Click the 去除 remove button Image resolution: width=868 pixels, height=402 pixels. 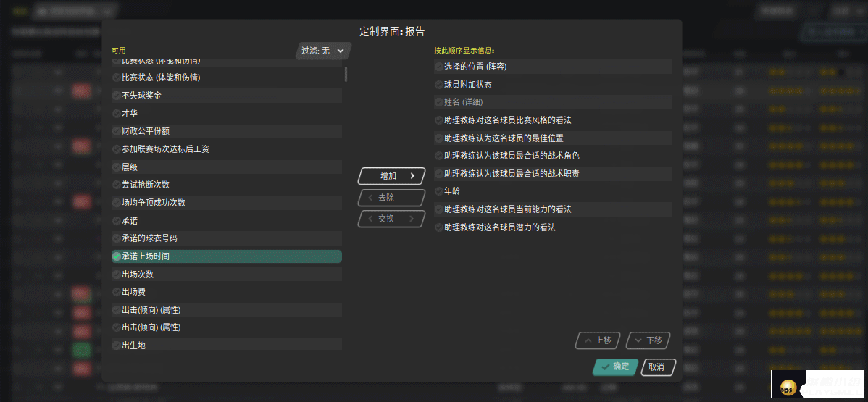tap(391, 197)
